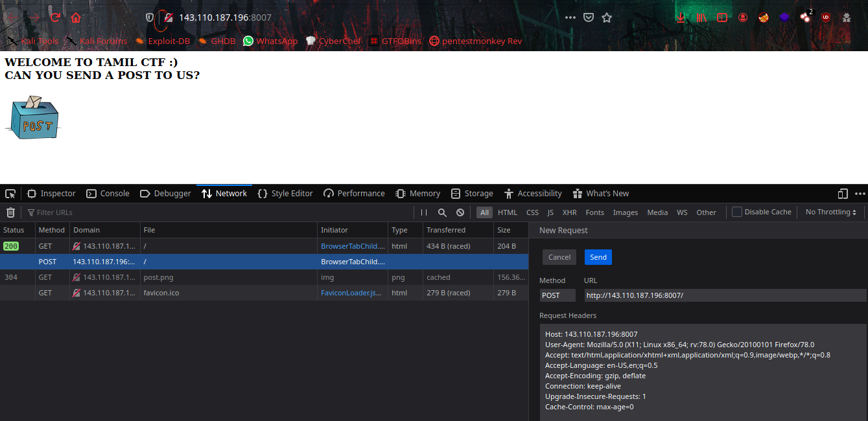Open the No Throttling dropdown

pos(830,212)
